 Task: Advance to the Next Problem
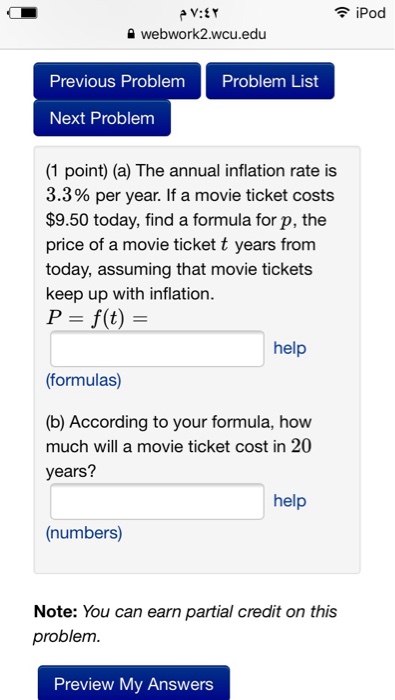coord(102,118)
